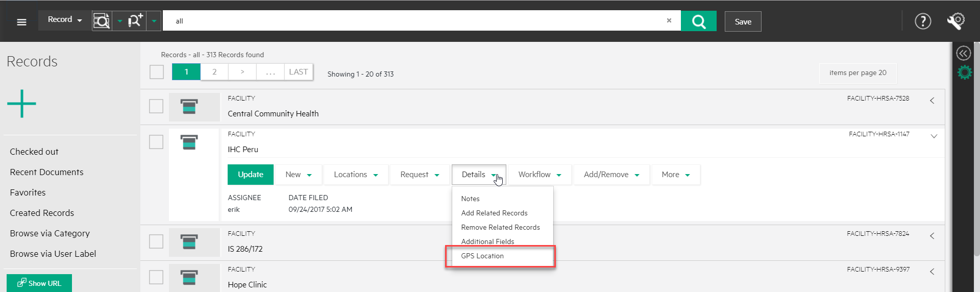
Task: Clear the search box text
Action: tap(669, 20)
